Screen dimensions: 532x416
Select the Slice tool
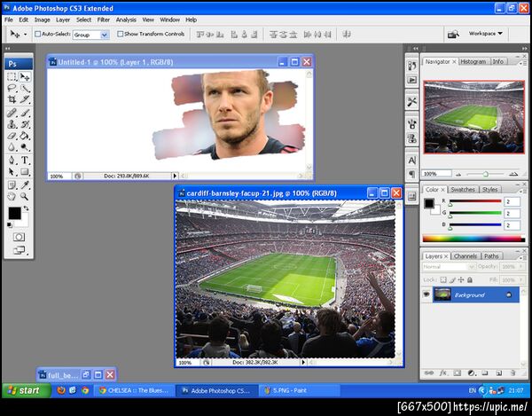pos(25,99)
